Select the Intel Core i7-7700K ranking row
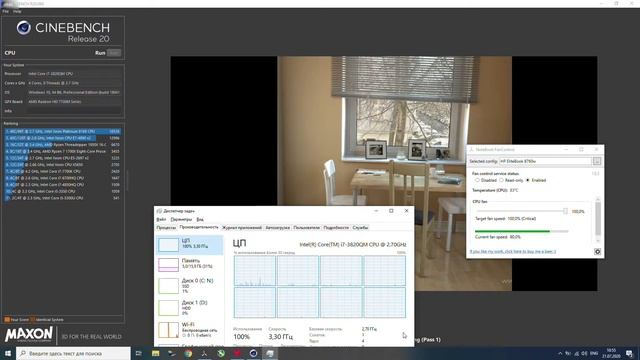The width and height of the screenshot is (640, 360). [62, 171]
